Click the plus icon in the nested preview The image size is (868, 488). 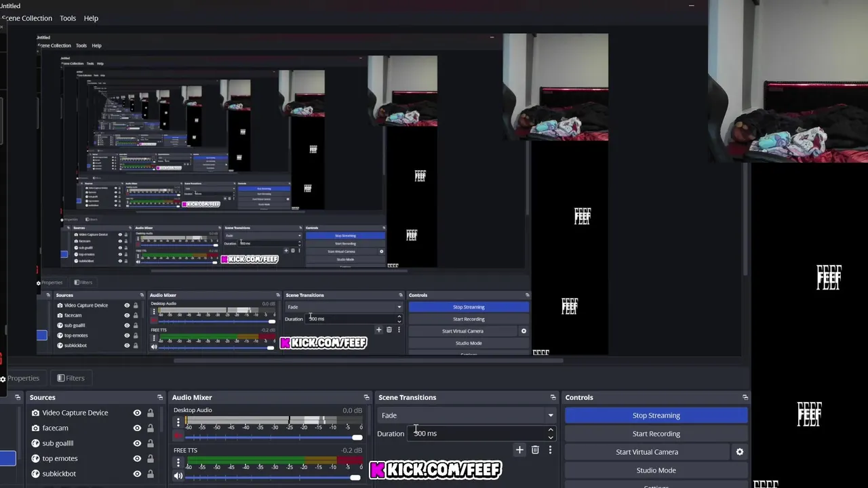tap(378, 330)
